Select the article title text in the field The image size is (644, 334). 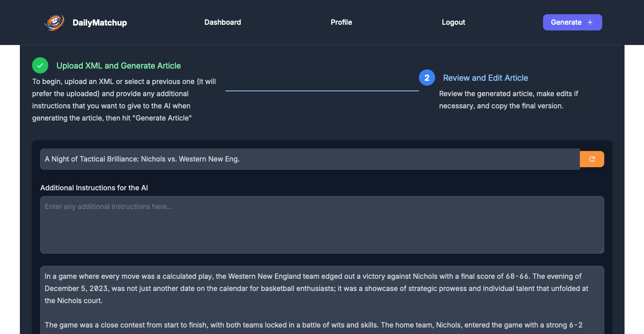[142, 159]
